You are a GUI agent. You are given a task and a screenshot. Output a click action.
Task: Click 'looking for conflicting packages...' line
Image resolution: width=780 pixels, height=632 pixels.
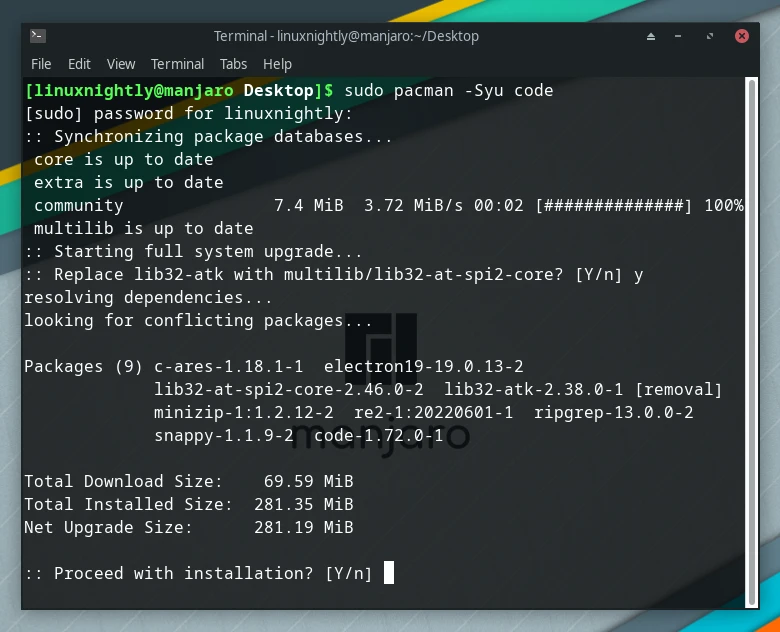point(198,320)
